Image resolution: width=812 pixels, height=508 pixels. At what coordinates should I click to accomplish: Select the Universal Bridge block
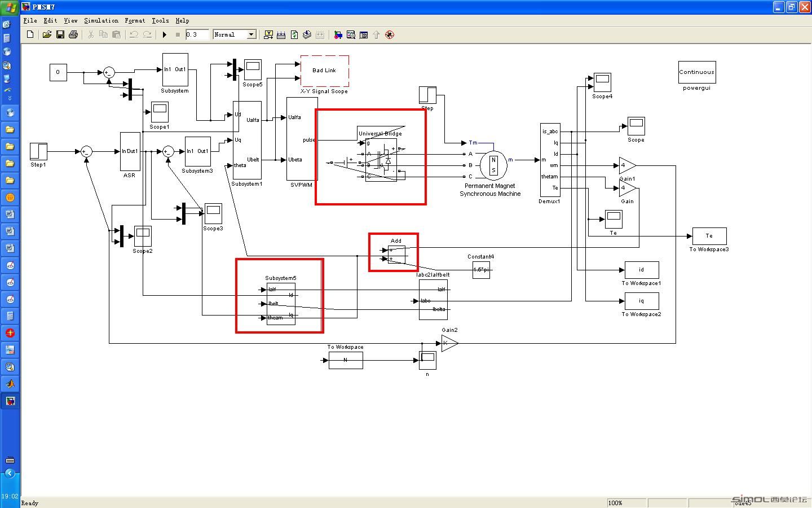381,160
